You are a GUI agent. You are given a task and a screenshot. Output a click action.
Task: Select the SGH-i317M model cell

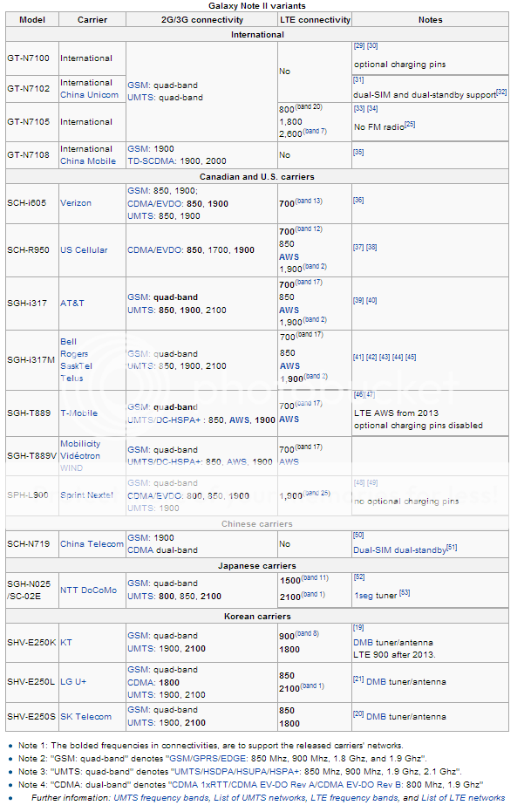pos(32,360)
